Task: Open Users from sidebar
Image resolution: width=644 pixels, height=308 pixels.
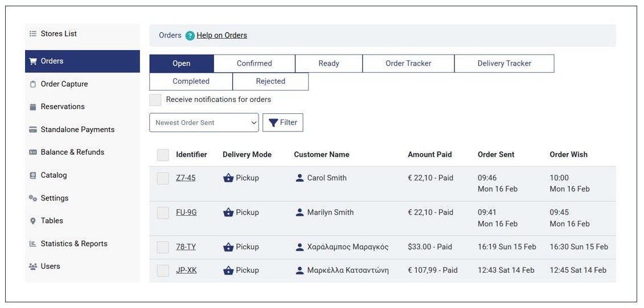Action: point(83,266)
